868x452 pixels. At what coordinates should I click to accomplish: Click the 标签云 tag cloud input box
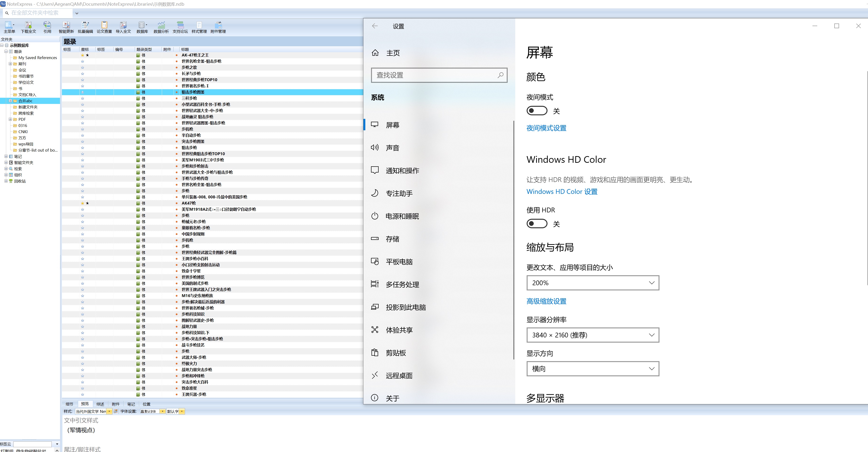click(x=32, y=444)
